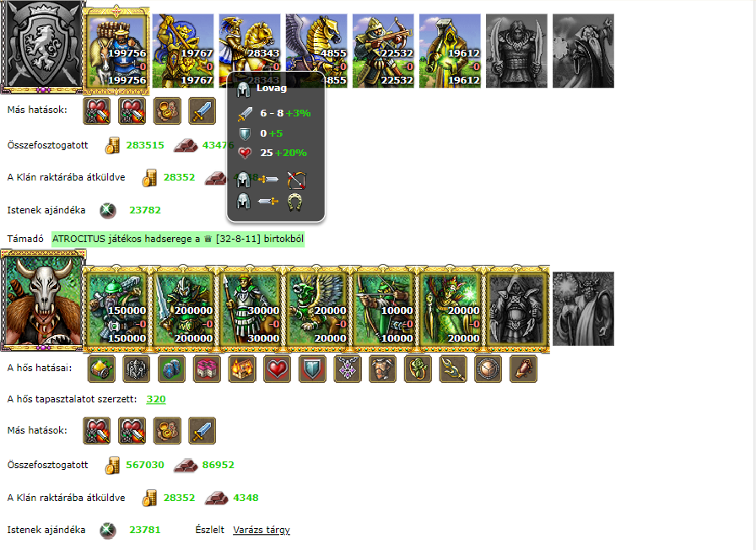
Task: Click the bull skull hero portrait
Action: coord(43,300)
